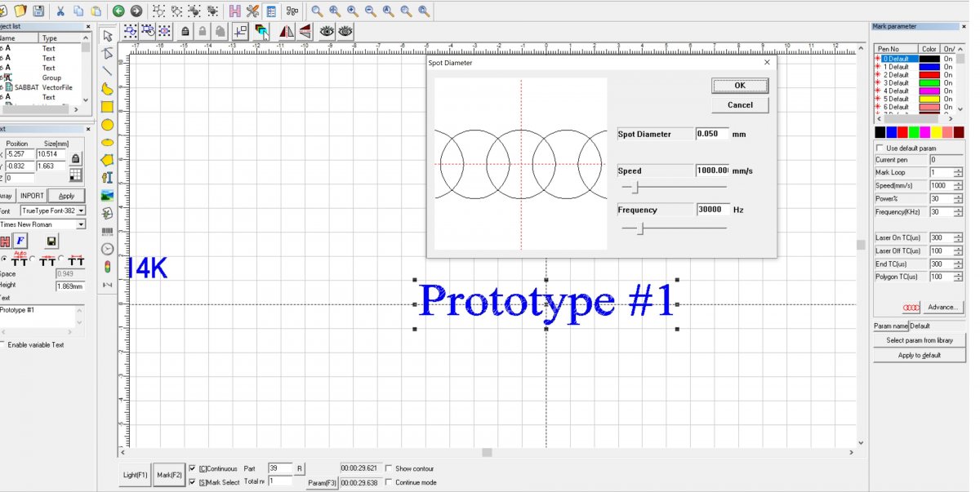
Task: Click the horizontal mirror icon
Action: pos(286,31)
